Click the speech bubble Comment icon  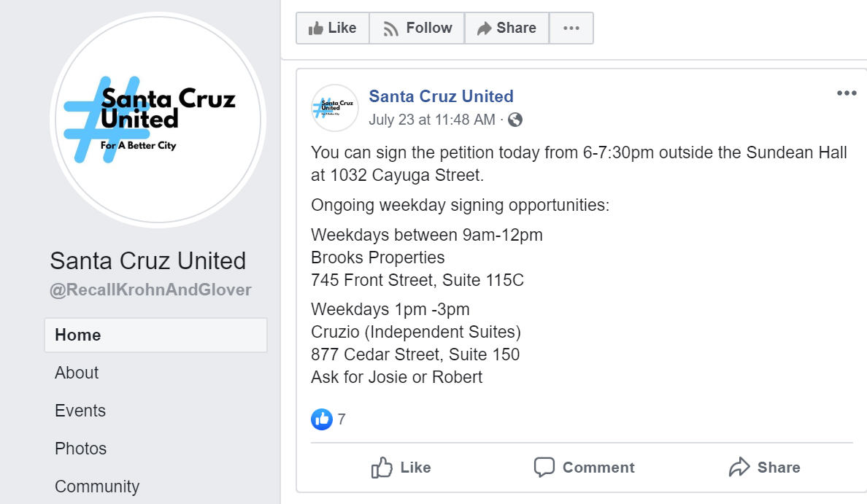click(x=544, y=468)
